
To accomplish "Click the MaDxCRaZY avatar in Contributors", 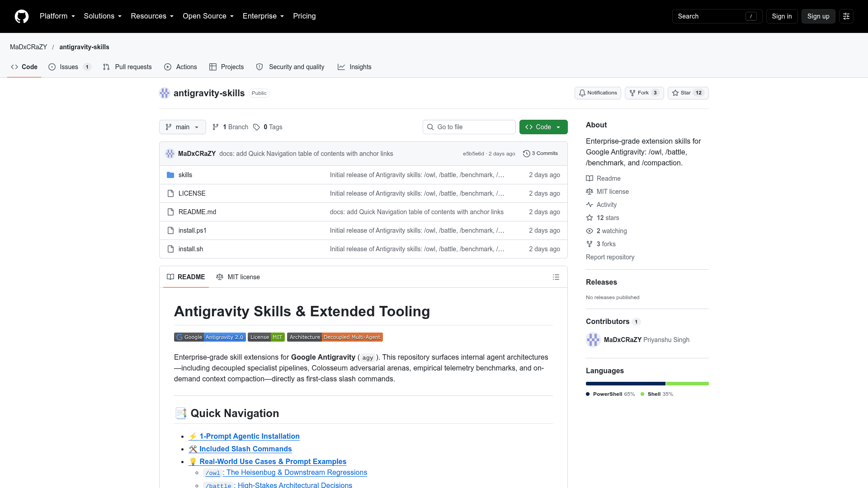I will (x=593, y=340).
